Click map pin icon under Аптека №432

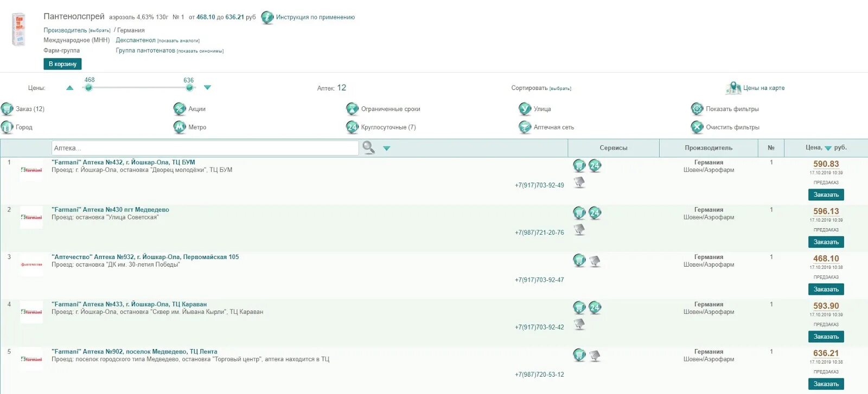[x=579, y=183]
